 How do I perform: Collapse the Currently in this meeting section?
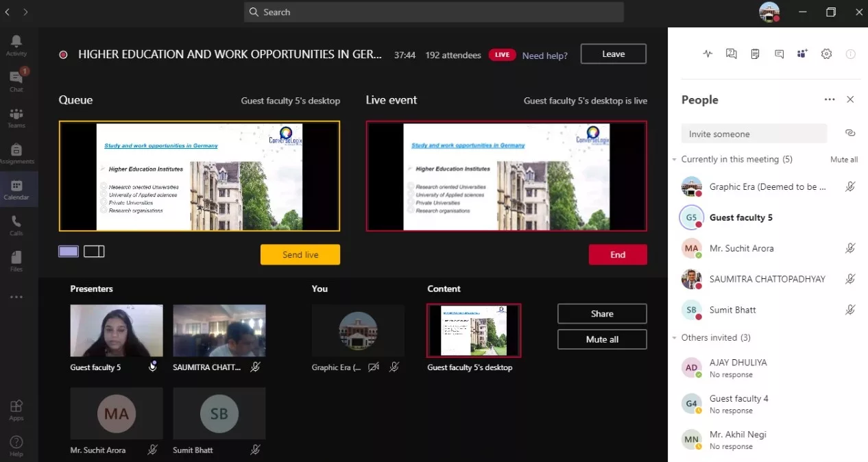(x=674, y=159)
